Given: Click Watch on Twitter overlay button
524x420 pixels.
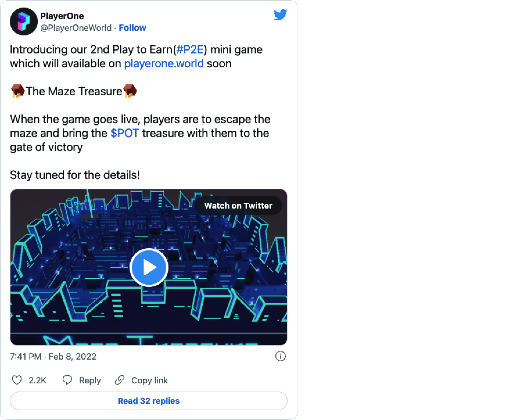Looking at the screenshot, I should click(x=238, y=206).
